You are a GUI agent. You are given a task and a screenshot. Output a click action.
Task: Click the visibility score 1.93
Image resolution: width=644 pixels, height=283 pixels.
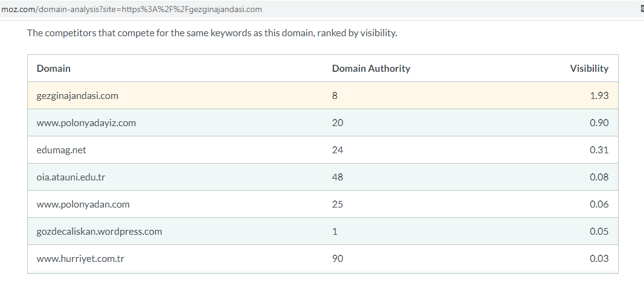point(599,95)
